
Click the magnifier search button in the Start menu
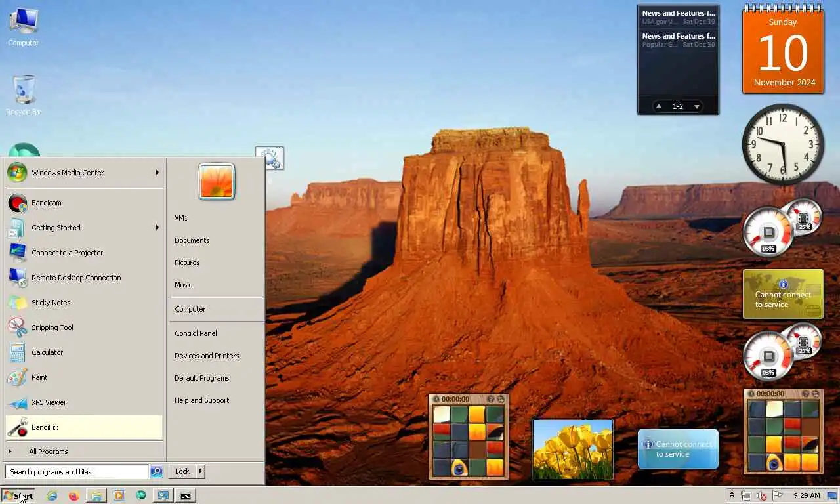156,471
